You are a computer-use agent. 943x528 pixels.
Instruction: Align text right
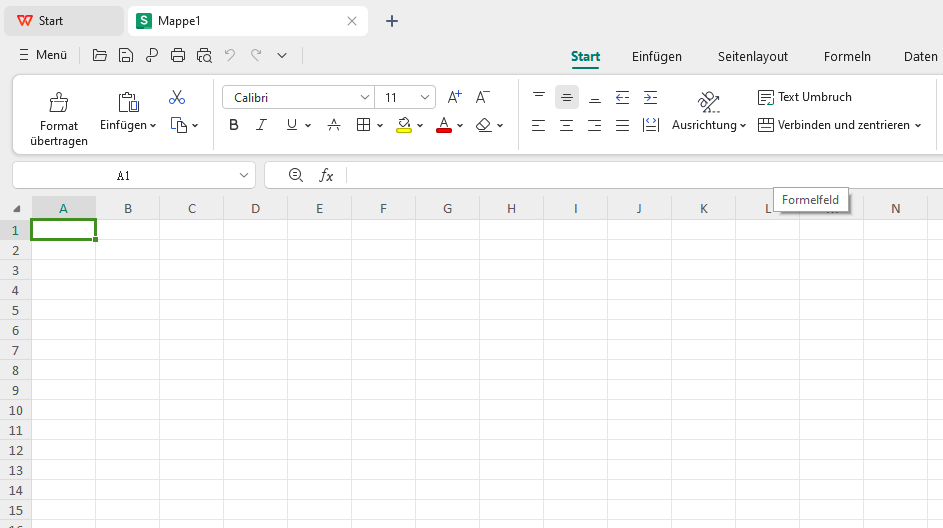point(594,125)
